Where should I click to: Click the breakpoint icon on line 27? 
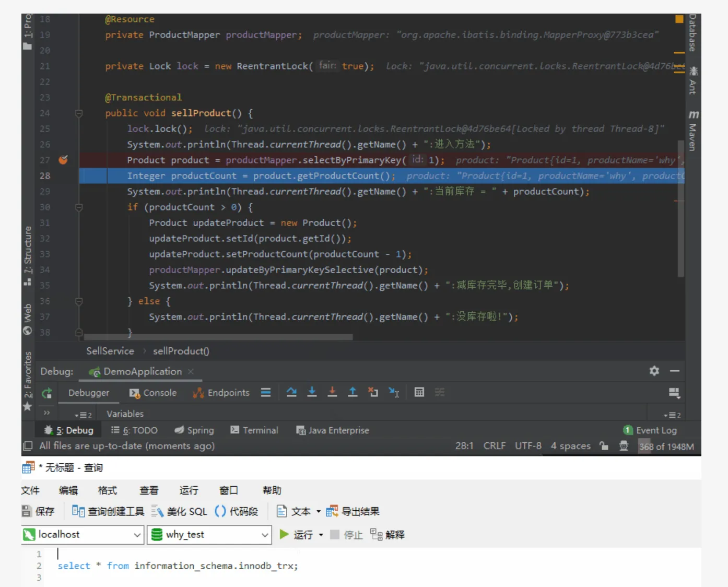coord(63,160)
